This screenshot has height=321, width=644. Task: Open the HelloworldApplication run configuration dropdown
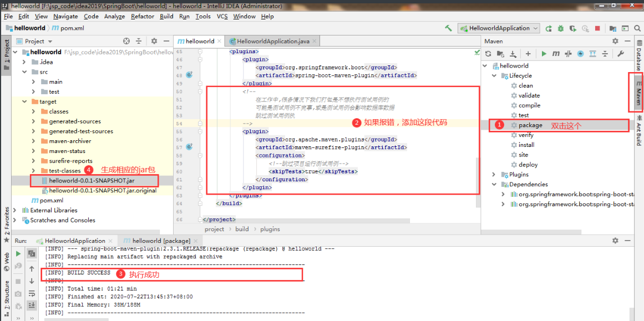pos(499,28)
